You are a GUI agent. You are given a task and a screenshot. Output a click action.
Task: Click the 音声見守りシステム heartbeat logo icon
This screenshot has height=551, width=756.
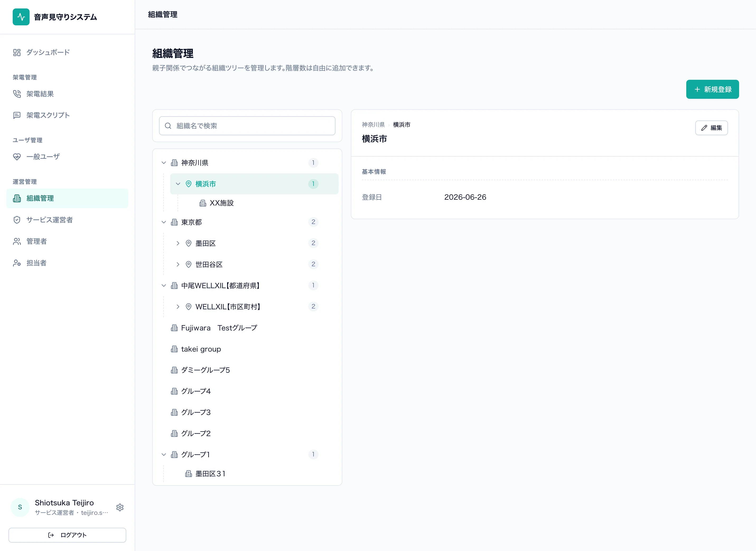click(21, 17)
